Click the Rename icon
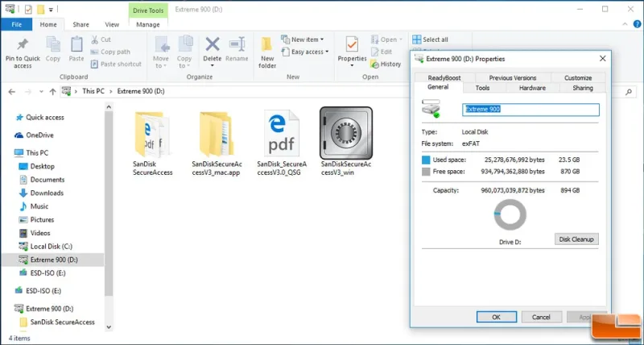This screenshot has height=345, width=644. [237, 44]
